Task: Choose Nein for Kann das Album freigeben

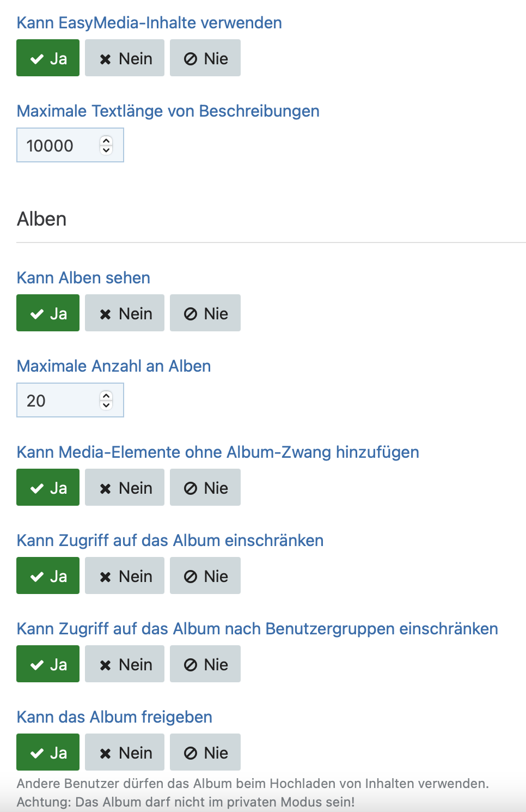Action: pyautogui.click(x=125, y=752)
